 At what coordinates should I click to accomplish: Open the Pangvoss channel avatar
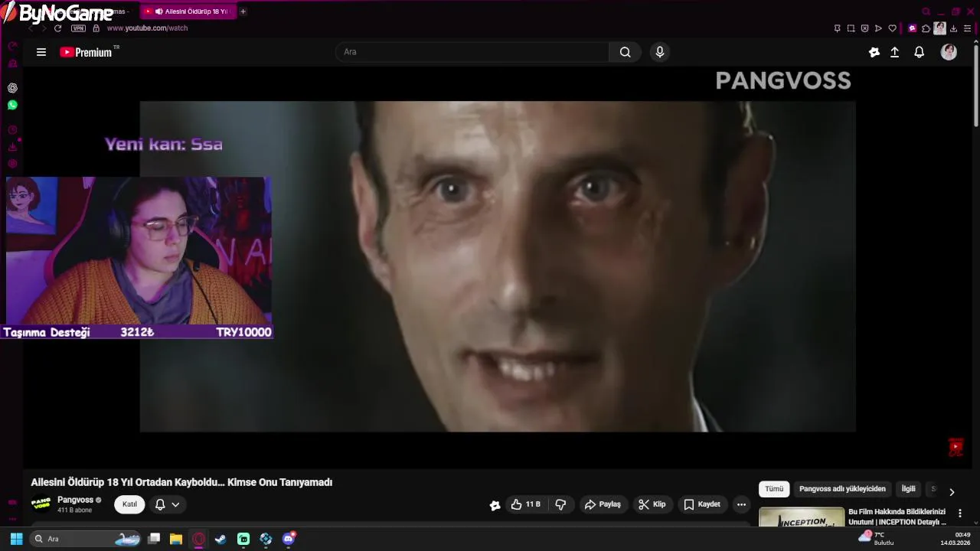pyautogui.click(x=41, y=504)
